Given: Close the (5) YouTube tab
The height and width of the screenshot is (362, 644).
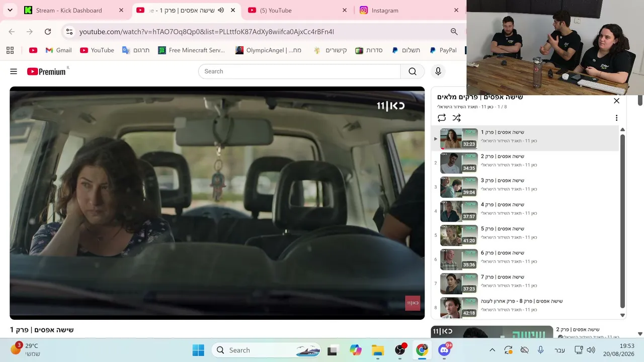Looking at the screenshot, I should (x=345, y=10).
